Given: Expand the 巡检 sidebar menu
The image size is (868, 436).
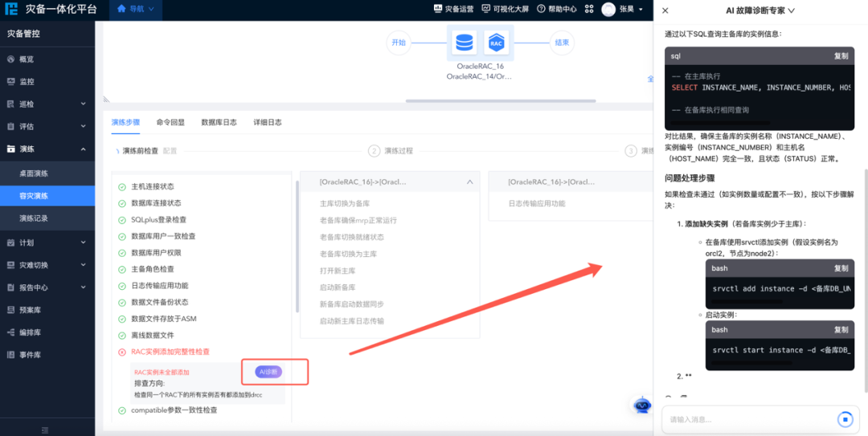Looking at the screenshot, I should (x=83, y=104).
